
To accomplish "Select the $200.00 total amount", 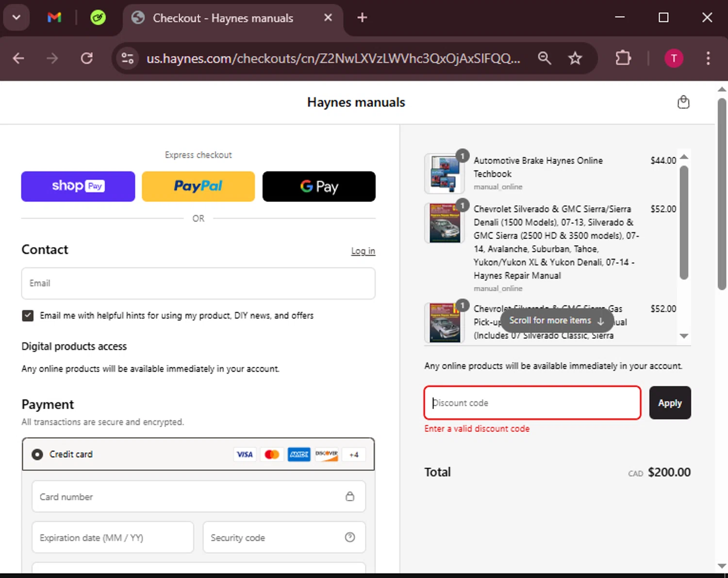I will click(669, 472).
